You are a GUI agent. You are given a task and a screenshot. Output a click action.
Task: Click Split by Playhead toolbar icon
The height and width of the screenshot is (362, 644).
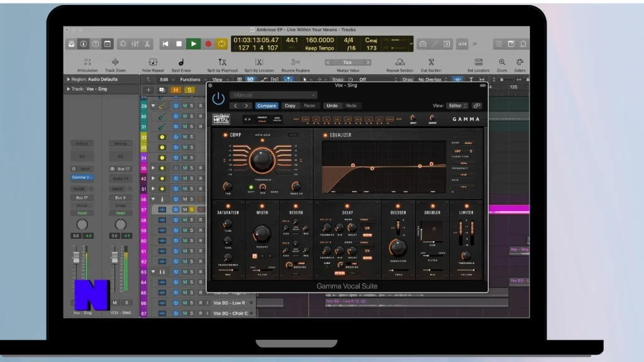(x=222, y=62)
